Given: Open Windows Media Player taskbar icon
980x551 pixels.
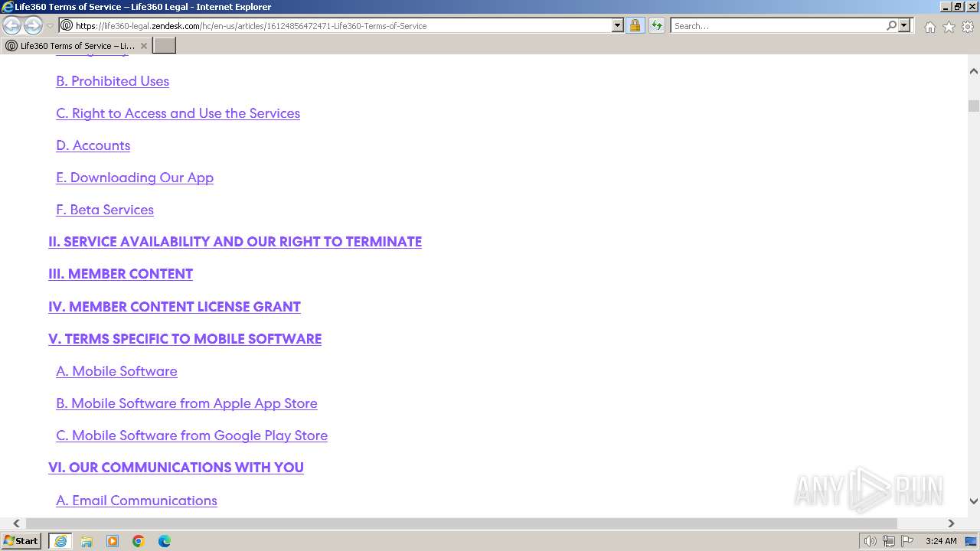Looking at the screenshot, I should (113, 541).
